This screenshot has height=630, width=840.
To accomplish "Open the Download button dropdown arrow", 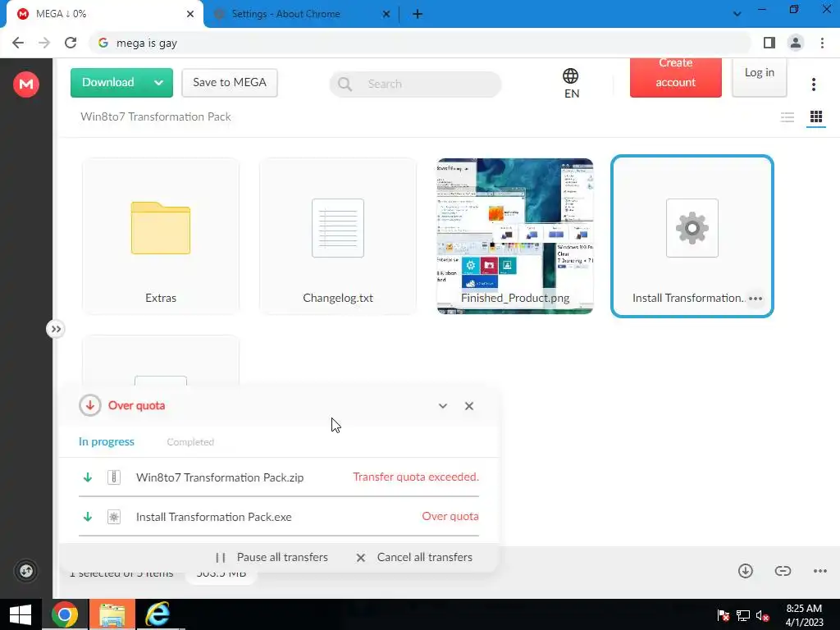I will pos(158,83).
